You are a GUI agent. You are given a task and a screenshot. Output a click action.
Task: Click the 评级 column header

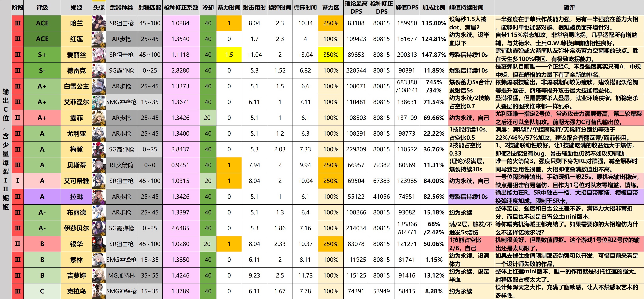(x=42, y=7)
